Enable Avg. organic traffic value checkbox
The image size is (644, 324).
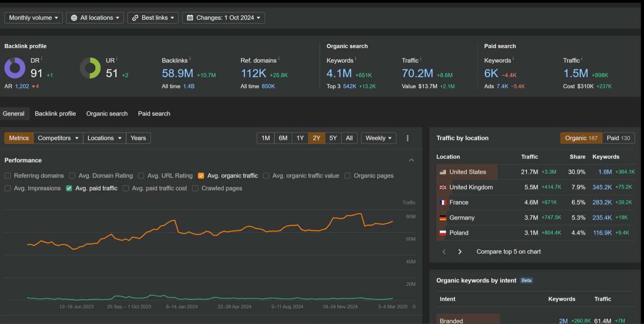(266, 175)
